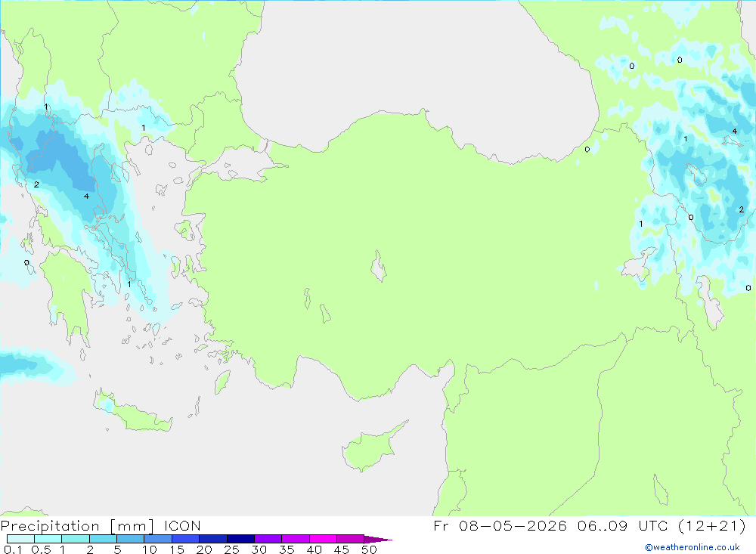Click the '40' legend label
This screenshot has width=756, height=554.
[314, 549]
